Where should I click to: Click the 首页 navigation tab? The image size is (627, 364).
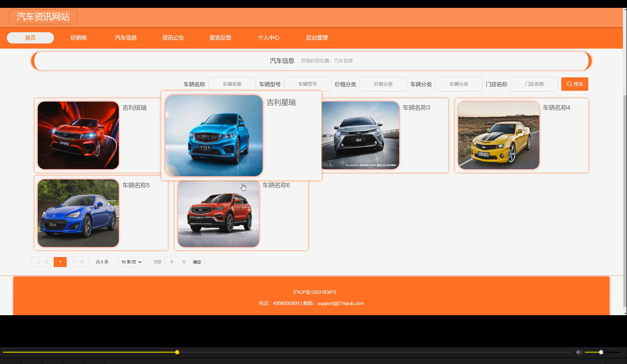[30, 38]
